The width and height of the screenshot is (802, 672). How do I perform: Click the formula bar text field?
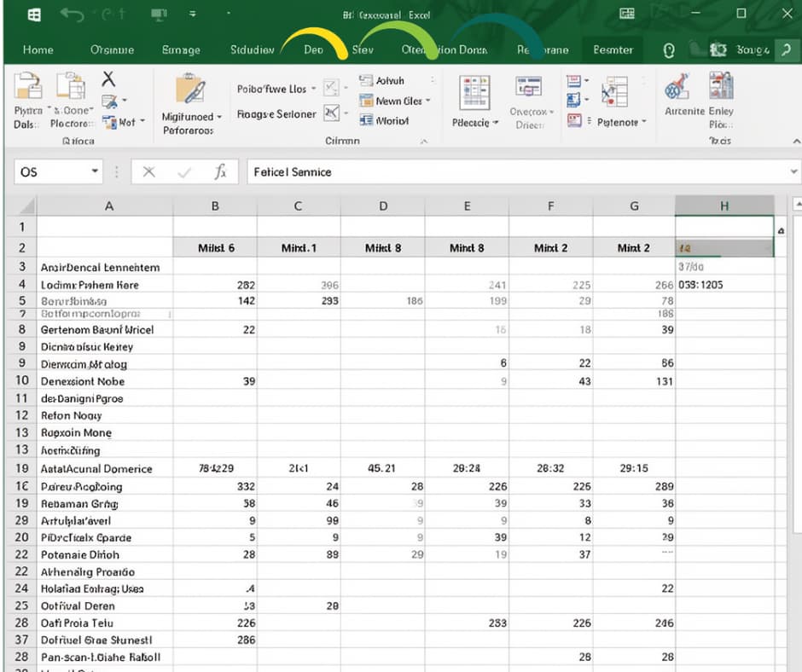tap(518, 171)
